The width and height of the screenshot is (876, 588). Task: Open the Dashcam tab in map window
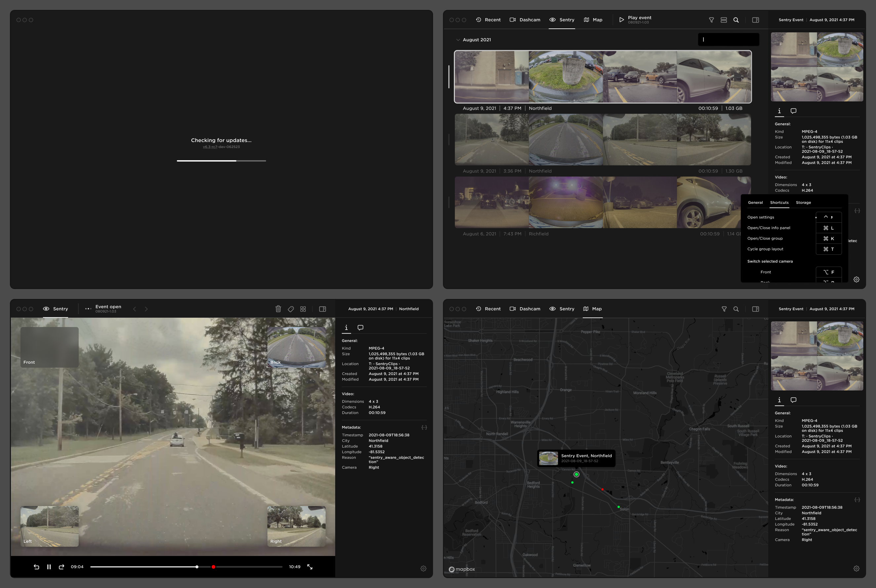525,309
